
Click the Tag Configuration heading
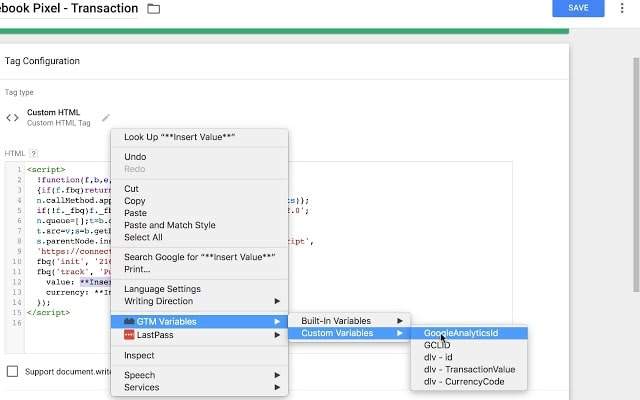point(42,61)
